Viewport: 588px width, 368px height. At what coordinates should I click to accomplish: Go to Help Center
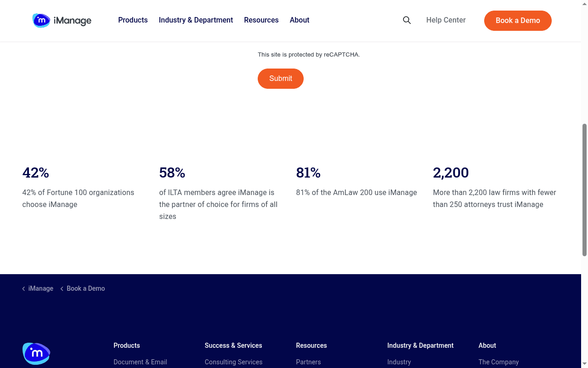click(446, 20)
